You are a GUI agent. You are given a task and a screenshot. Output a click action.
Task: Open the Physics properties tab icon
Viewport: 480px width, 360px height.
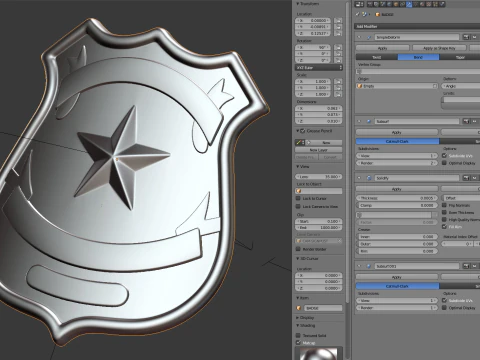442,4
